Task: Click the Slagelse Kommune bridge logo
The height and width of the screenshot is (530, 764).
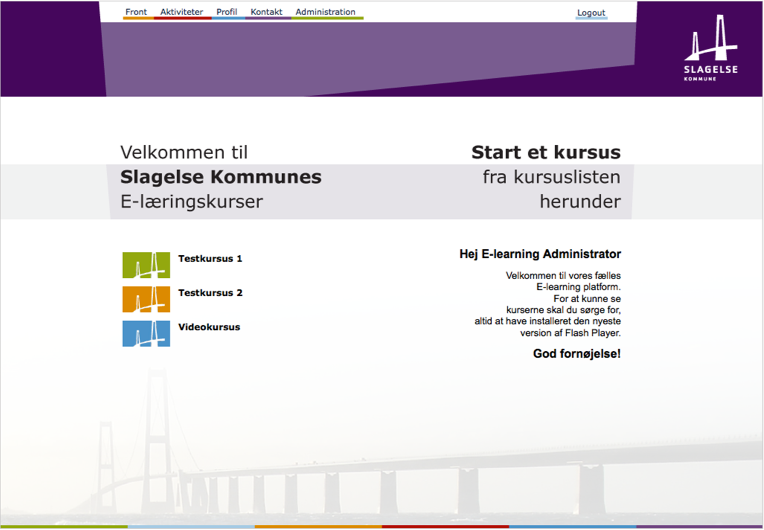Action: click(x=711, y=48)
